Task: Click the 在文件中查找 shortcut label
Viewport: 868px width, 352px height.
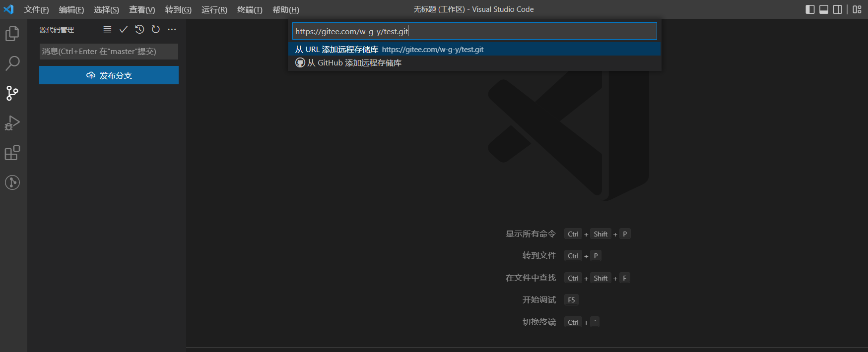Action: pos(531,278)
